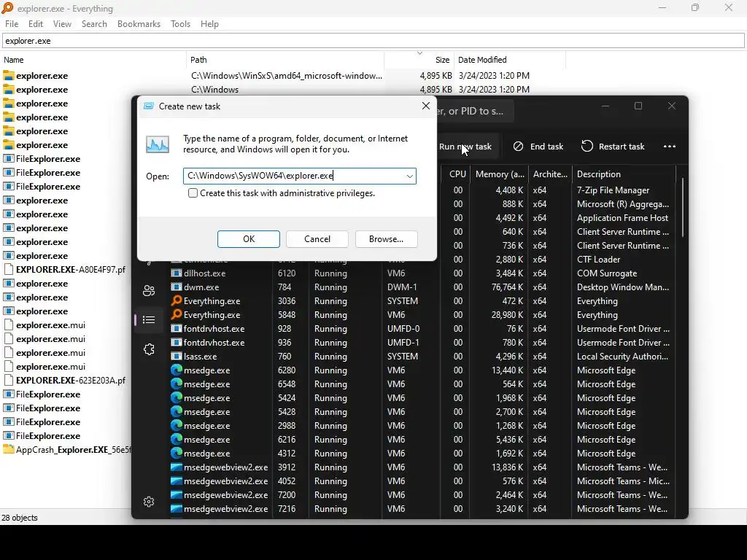Click the icon of lsass.exe process
Viewport: 747px width, 560px height.
tap(177, 356)
